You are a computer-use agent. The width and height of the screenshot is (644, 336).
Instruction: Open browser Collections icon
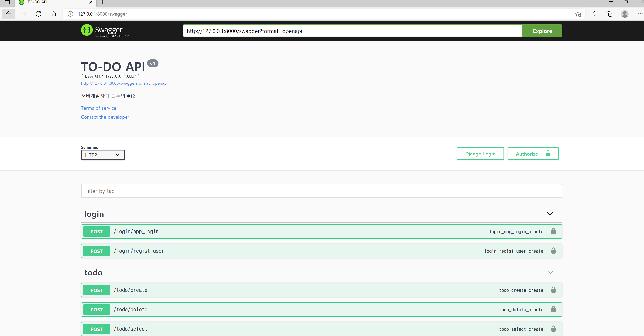(x=609, y=14)
